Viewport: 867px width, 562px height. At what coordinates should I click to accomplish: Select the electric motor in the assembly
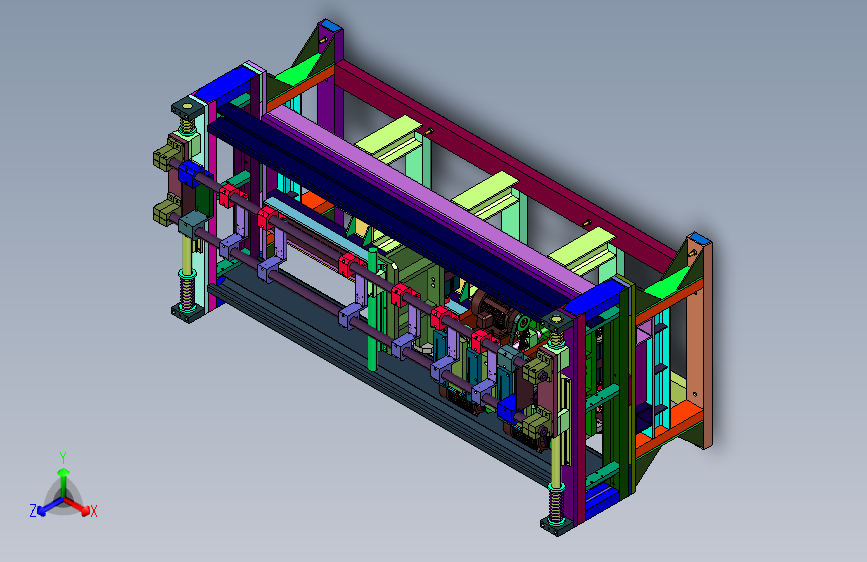pos(494,312)
